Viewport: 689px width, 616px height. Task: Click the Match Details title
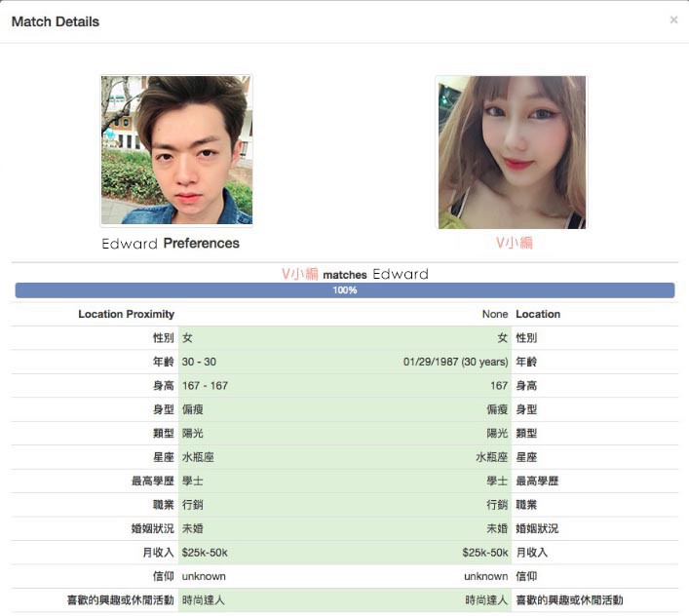tap(56, 21)
